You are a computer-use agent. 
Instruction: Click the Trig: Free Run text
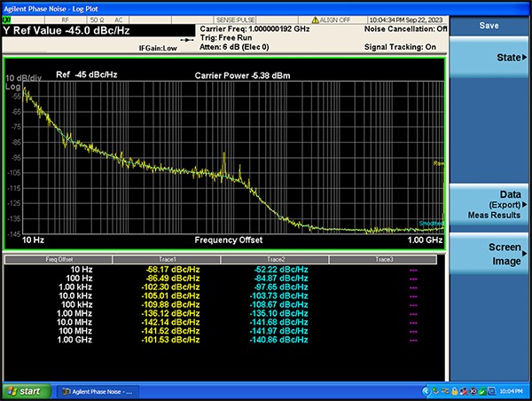coord(226,37)
